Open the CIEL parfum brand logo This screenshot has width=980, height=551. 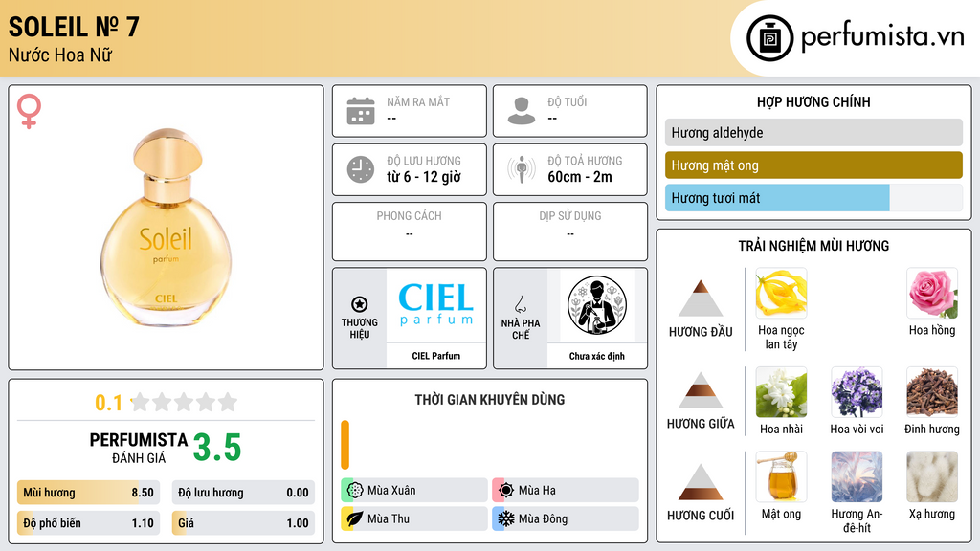point(436,305)
